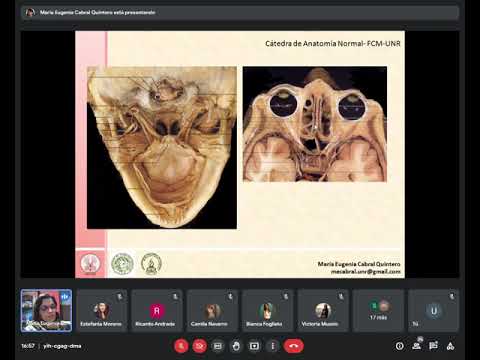Open the '17 más' participants tile
The height and width of the screenshot is (360, 480).
[378, 310]
